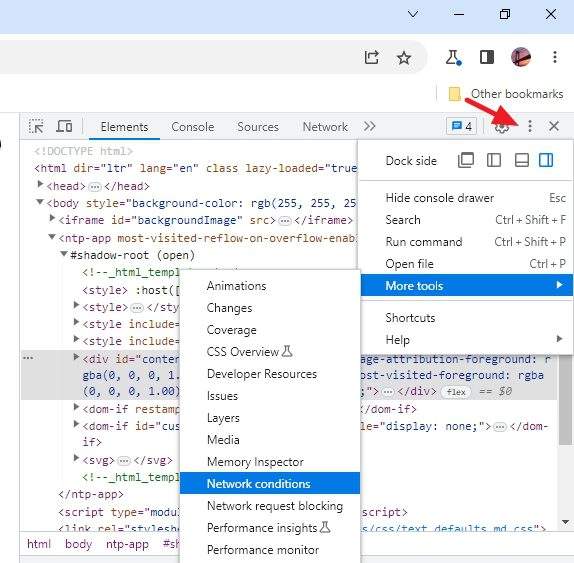Switch to the Network tab
Viewport: 574px width, 563px height.
coord(325,127)
